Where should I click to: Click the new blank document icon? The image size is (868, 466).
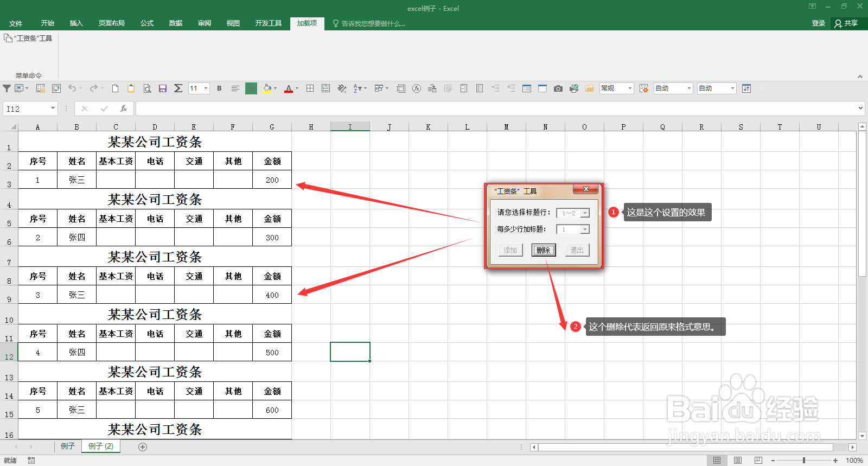115,88
